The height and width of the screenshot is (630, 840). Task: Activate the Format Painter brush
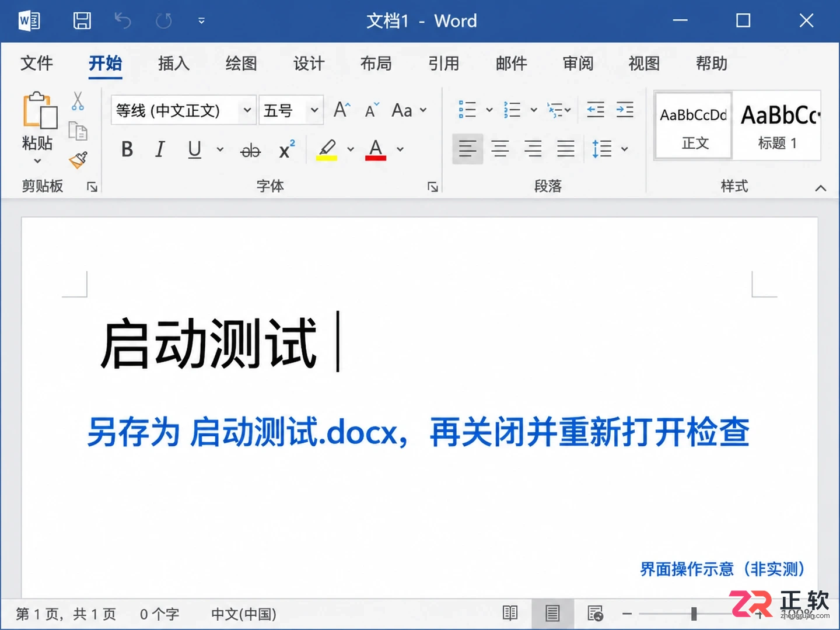pos(78,160)
